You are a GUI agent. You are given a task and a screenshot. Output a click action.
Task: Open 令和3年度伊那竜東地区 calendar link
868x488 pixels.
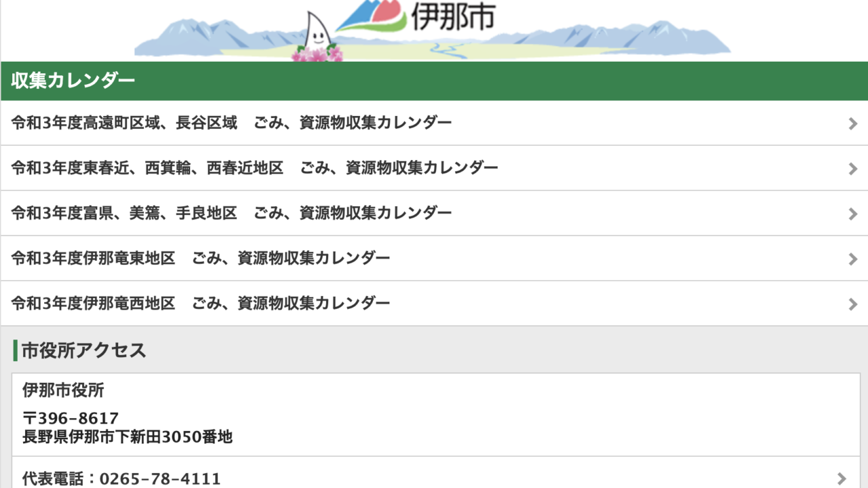(x=434, y=258)
